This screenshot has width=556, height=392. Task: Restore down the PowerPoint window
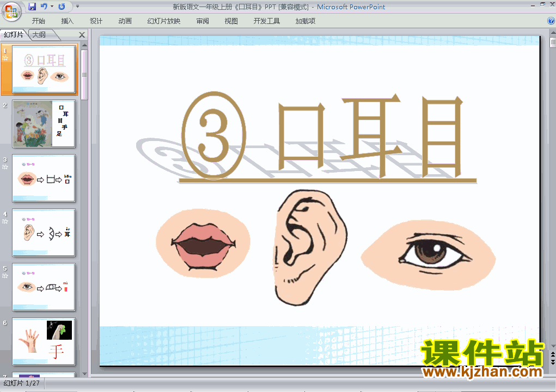point(542,5)
